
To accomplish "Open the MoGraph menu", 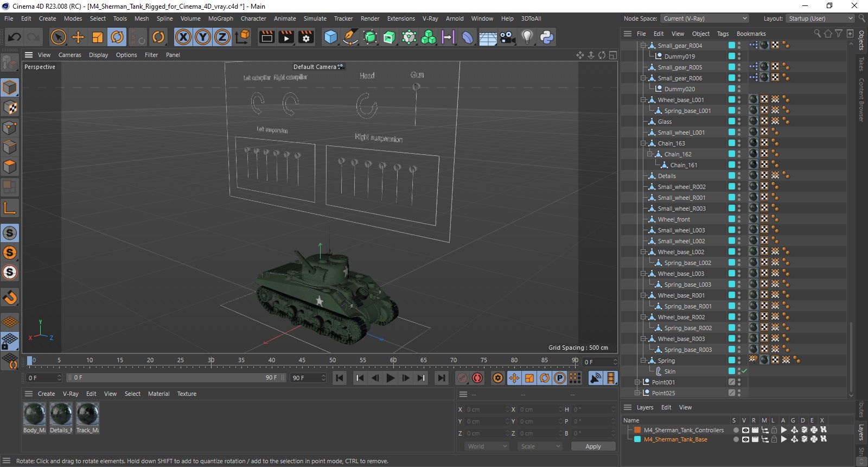I will [221, 18].
